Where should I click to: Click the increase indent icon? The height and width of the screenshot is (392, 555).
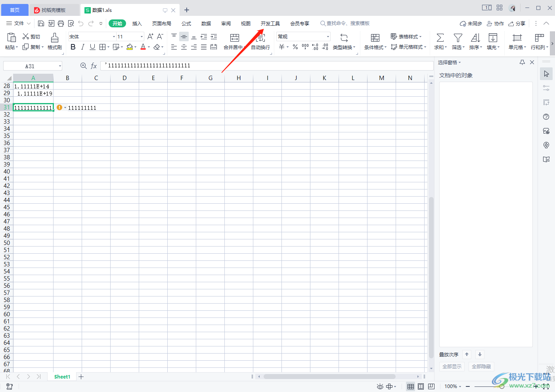click(214, 36)
